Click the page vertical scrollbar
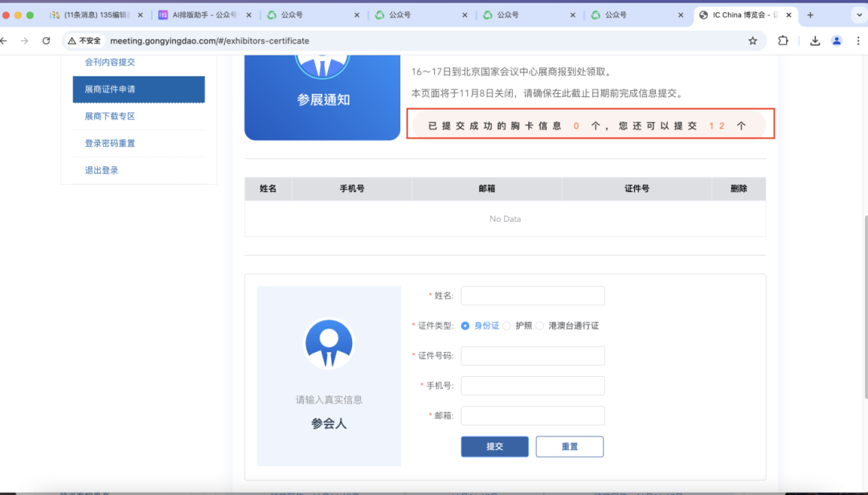Screen dimensions: 868x495 tap(866, 307)
